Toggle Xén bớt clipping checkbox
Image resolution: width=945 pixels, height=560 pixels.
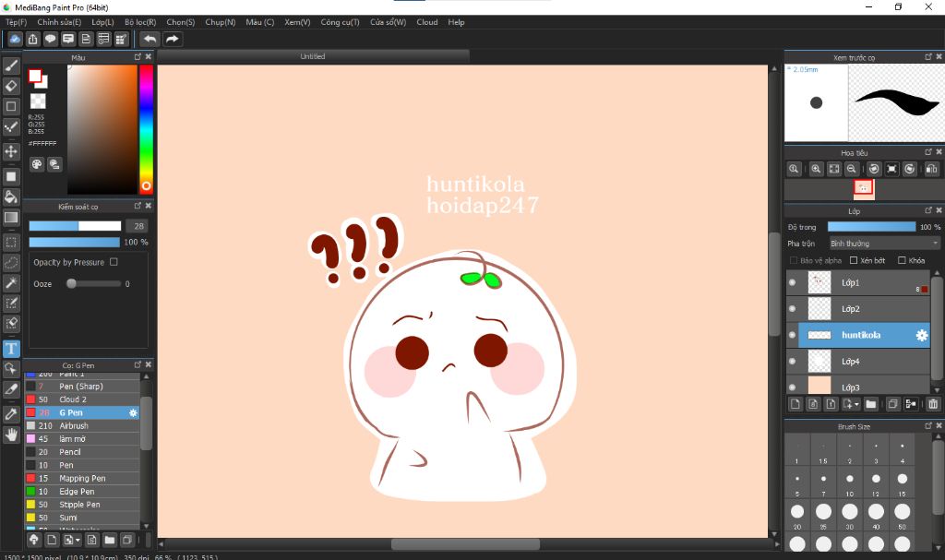point(854,260)
